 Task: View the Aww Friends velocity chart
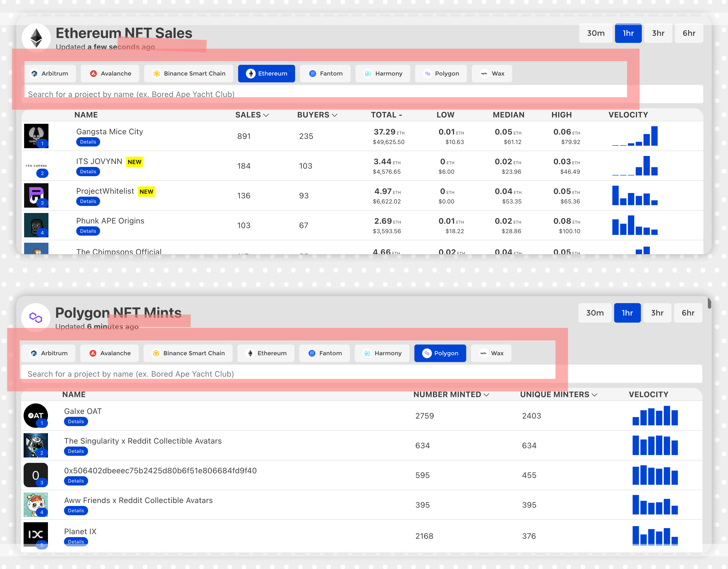(655, 505)
